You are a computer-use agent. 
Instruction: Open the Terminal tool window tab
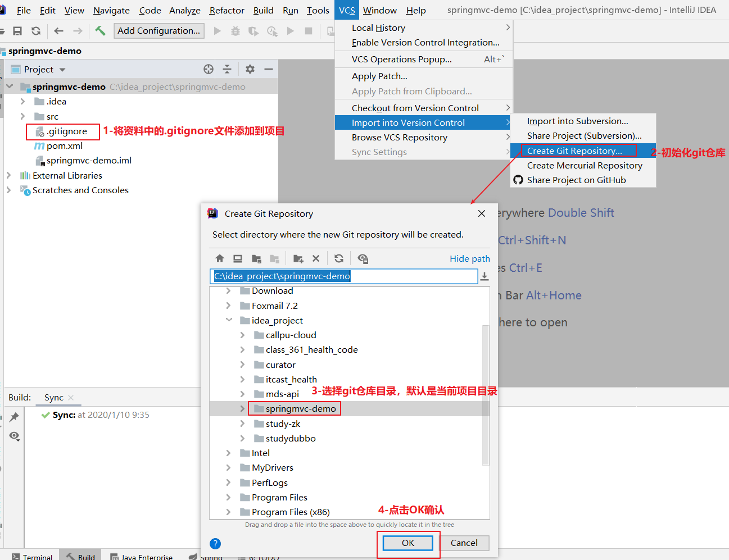[x=33, y=556]
